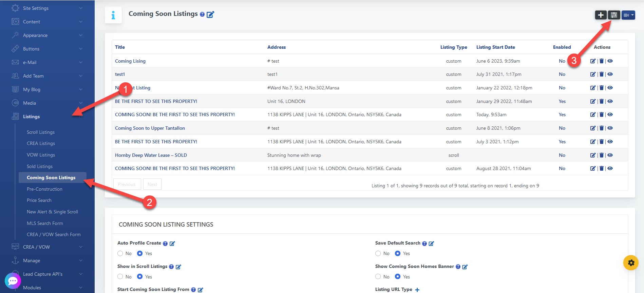Click the edit icon for the test1 row

pyautogui.click(x=593, y=74)
